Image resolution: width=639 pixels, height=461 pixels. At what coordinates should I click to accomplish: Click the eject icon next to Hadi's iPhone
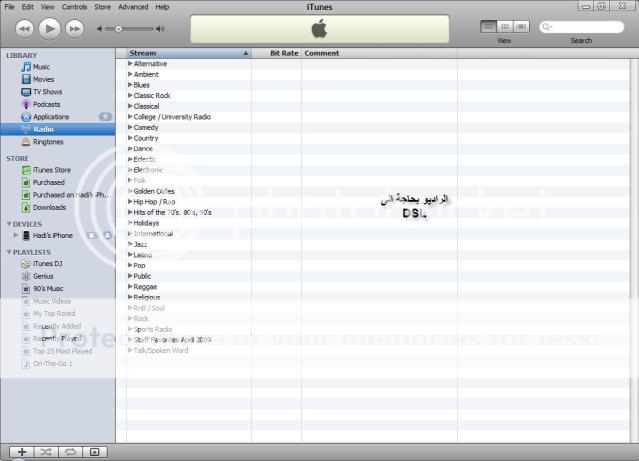108,236
